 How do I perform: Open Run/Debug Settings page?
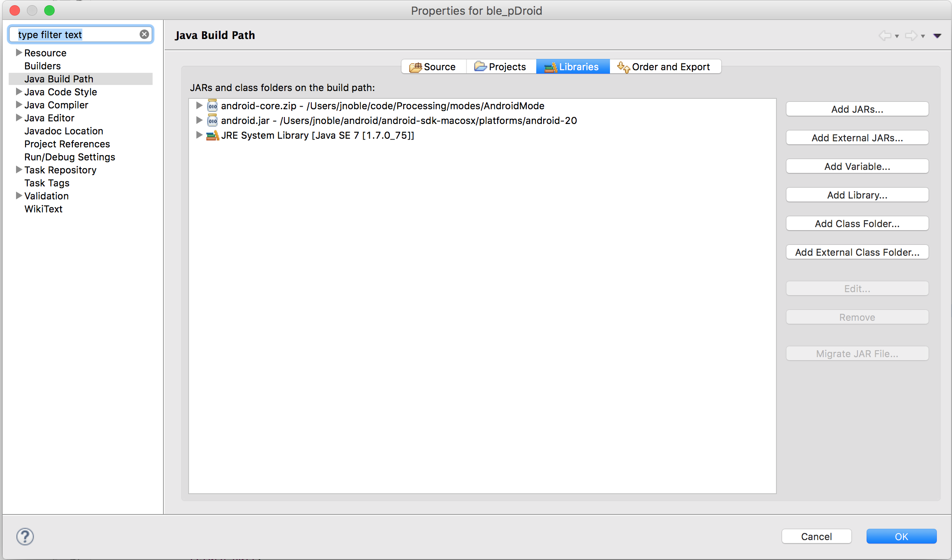point(70,157)
